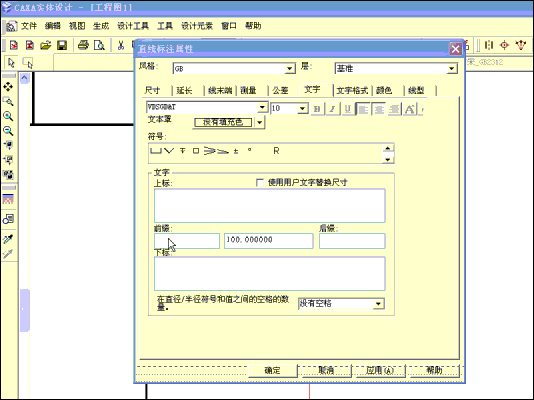
Task: Open the 设计工具 menu
Action: (x=133, y=26)
